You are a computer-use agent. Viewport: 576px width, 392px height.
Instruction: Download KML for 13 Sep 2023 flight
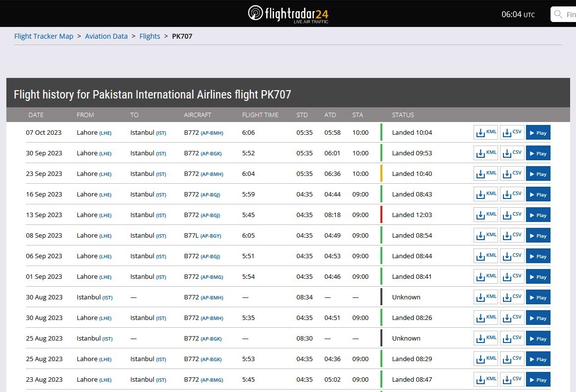coord(486,215)
